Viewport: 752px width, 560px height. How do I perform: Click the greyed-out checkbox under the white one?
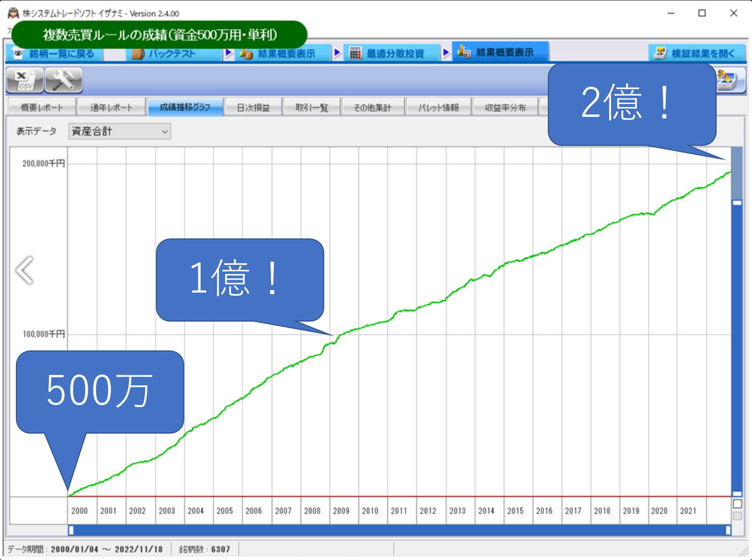pyautogui.click(x=737, y=516)
